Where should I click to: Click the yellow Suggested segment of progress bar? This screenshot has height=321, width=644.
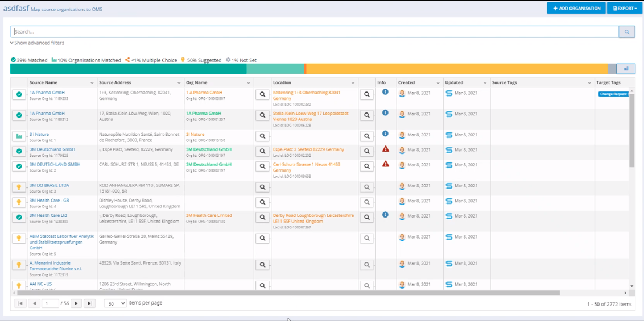tap(455, 69)
